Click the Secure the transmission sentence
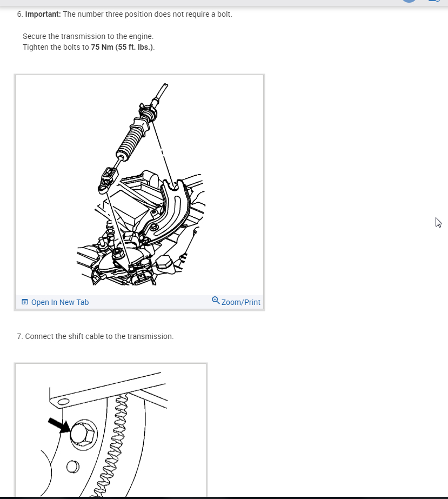Image resolution: width=448 pixels, height=499 pixels. click(88, 36)
